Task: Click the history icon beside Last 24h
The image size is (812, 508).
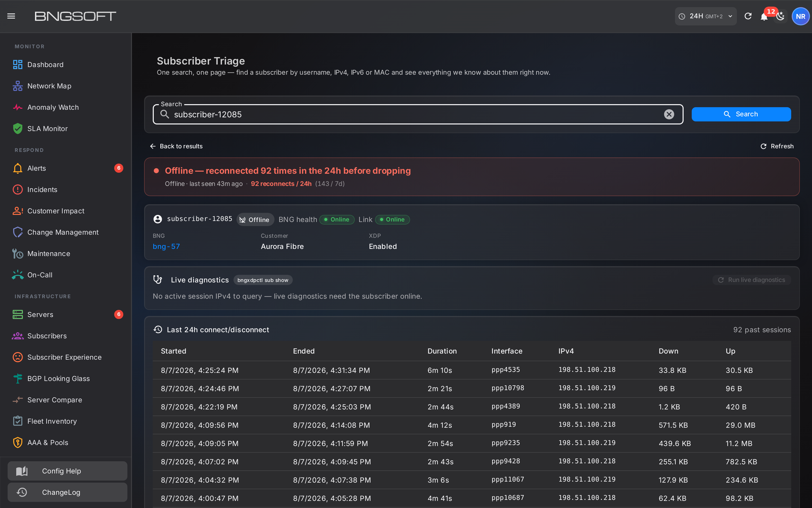Action: point(158,330)
